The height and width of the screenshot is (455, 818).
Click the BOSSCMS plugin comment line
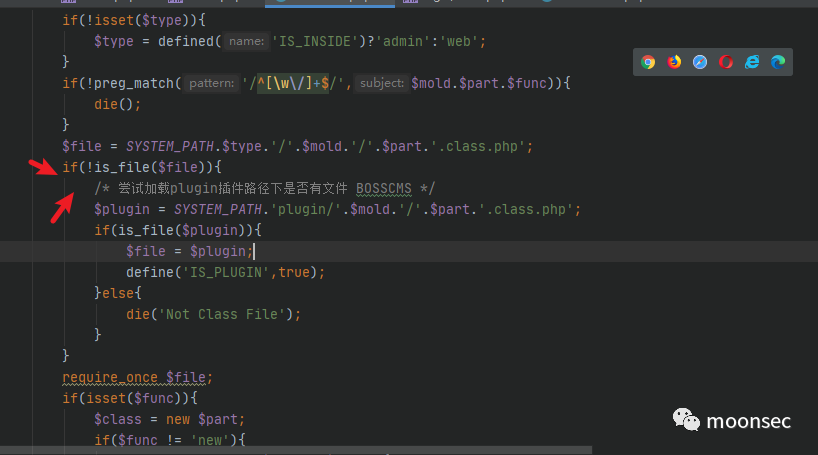click(265, 188)
